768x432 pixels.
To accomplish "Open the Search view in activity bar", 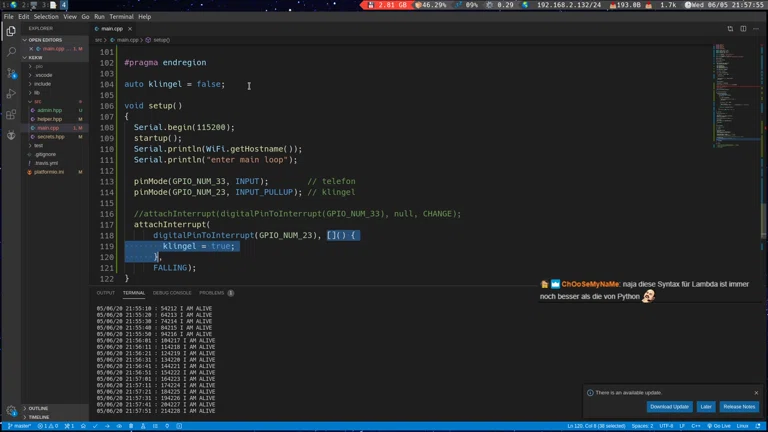I will pyautogui.click(x=11, y=51).
